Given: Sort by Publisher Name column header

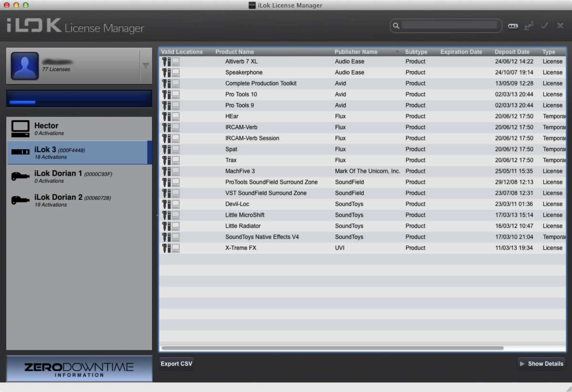Looking at the screenshot, I should click(x=356, y=52).
